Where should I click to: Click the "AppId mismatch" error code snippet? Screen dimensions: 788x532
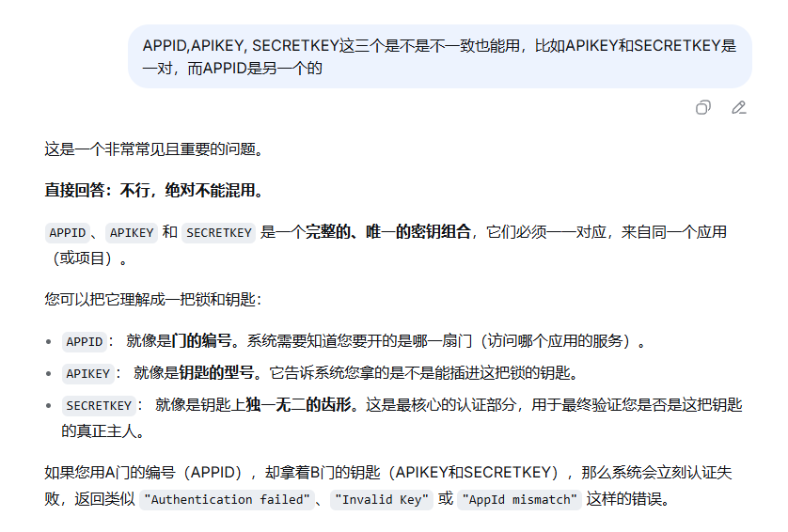point(519,499)
